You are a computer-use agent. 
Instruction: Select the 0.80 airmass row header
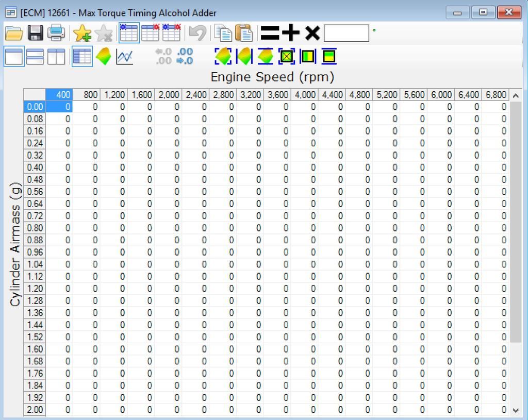pyautogui.click(x=35, y=228)
